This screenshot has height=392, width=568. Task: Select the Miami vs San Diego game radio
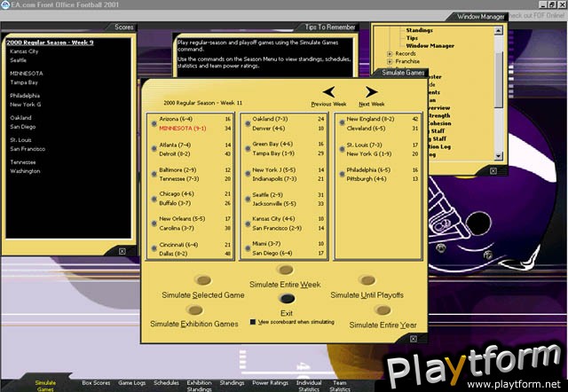click(248, 248)
